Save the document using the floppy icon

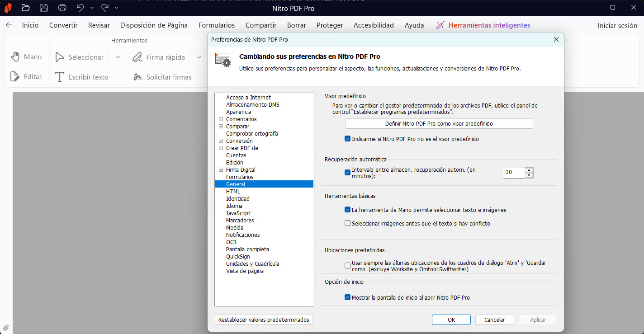pos(44,8)
